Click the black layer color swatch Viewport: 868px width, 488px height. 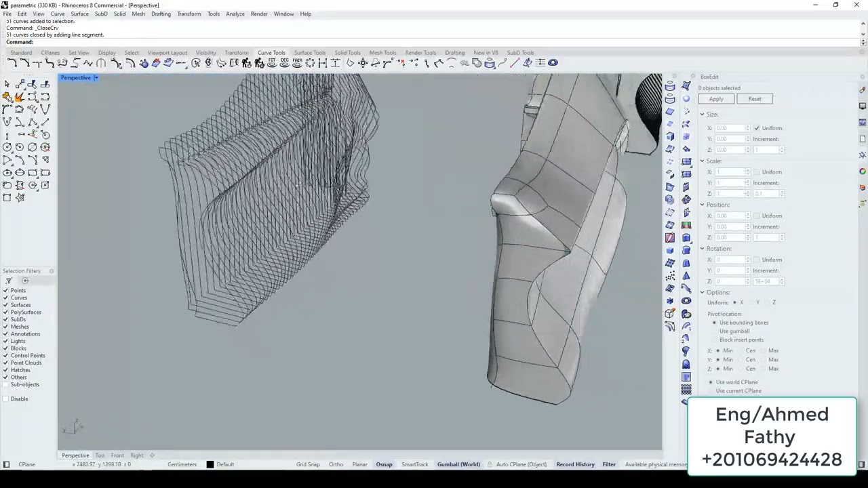tap(210, 464)
